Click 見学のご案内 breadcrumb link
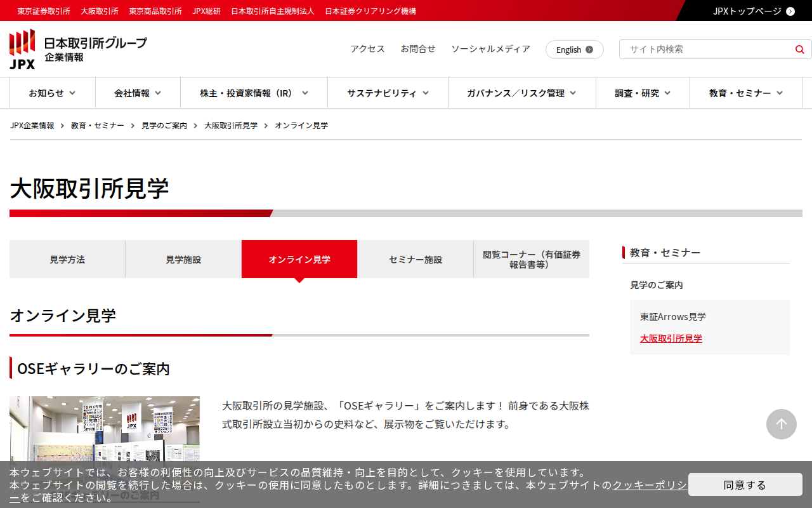812x508 pixels. [164, 126]
